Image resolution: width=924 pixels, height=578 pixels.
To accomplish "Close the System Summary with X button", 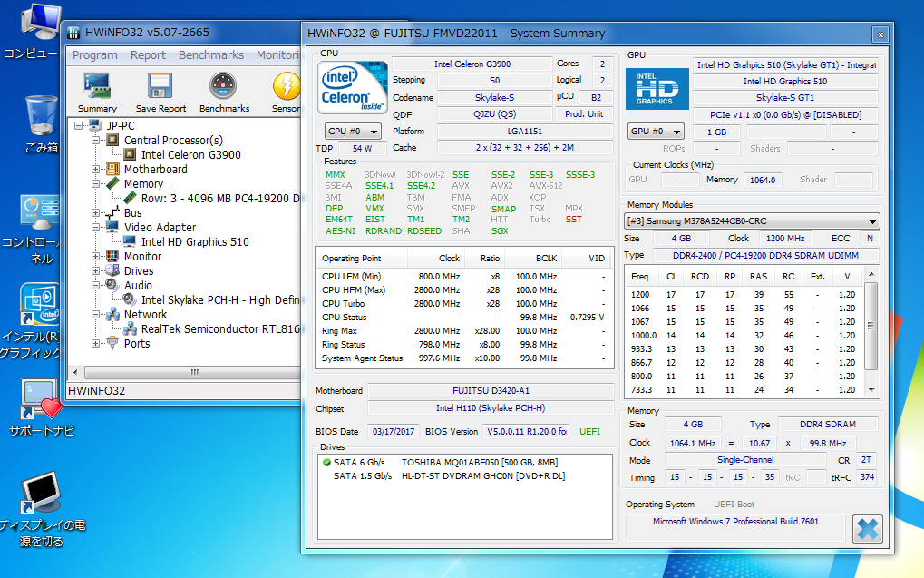I will click(x=868, y=527).
